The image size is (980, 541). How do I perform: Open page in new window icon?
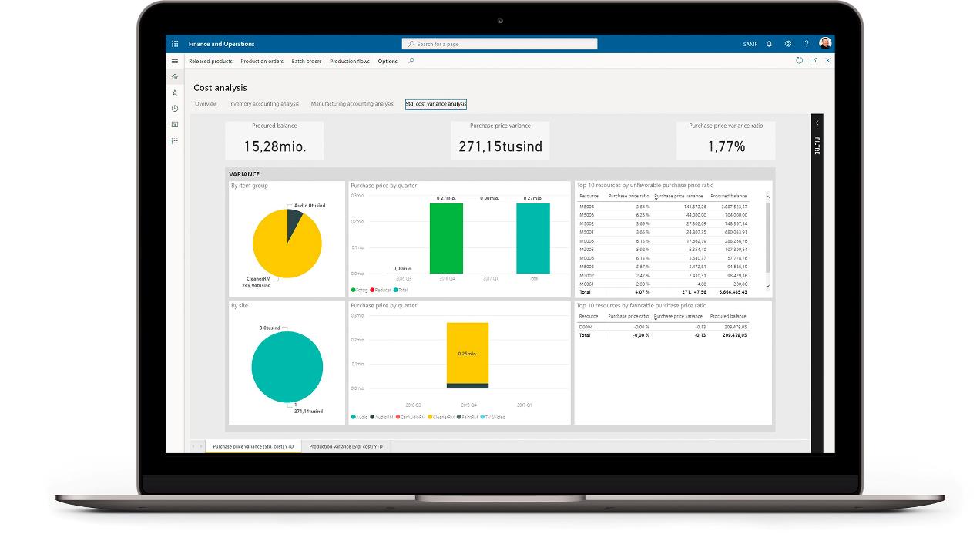(x=814, y=60)
